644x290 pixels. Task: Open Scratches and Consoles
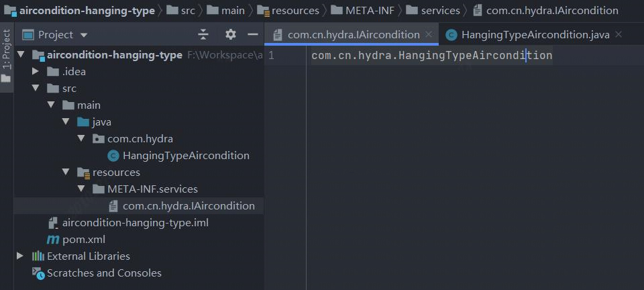point(104,273)
